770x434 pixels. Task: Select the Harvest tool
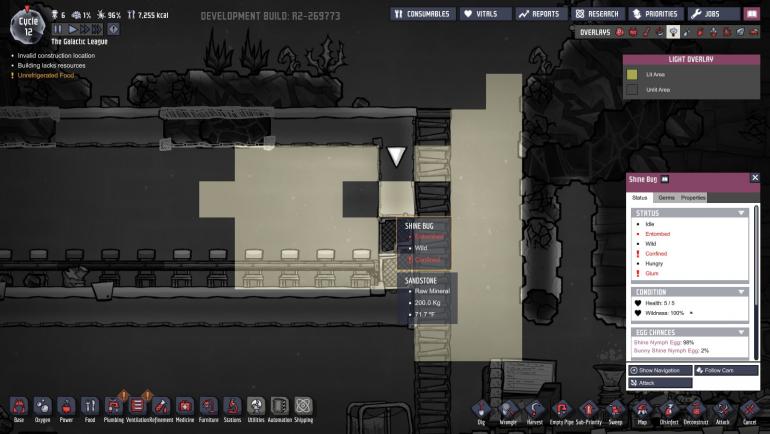[x=535, y=409]
